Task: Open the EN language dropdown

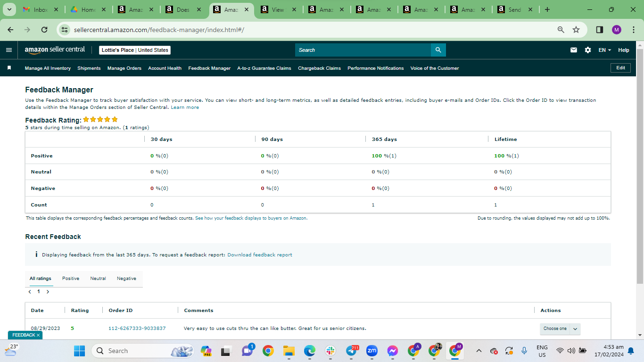Action: tap(604, 50)
